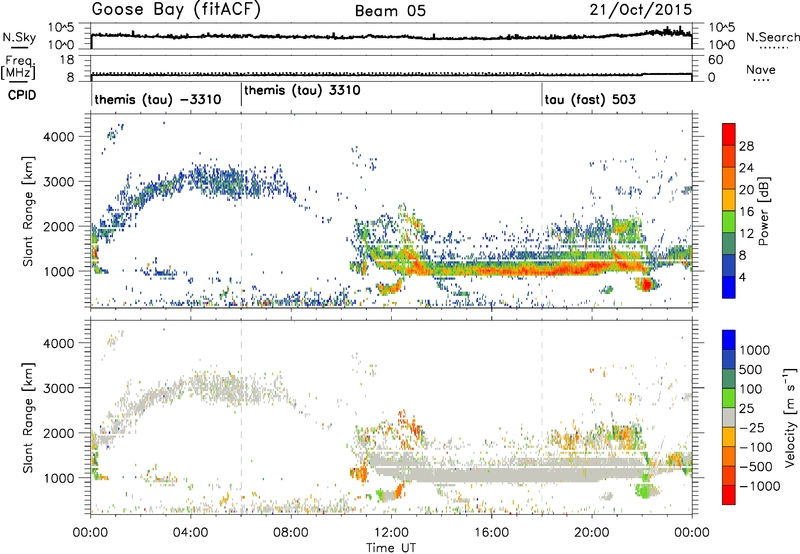Image resolution: width=800 pixels, height=554 pixels.
Task: Click the gray band of the velocity color bar
Action: 729,418
